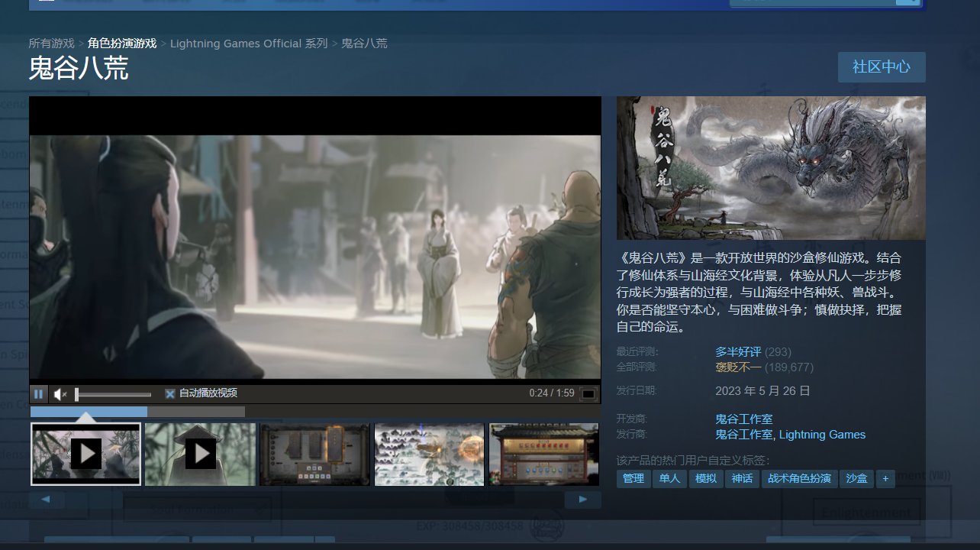
Task: Open all reviews 褒贬不一 link
Action: coord(738,367)
